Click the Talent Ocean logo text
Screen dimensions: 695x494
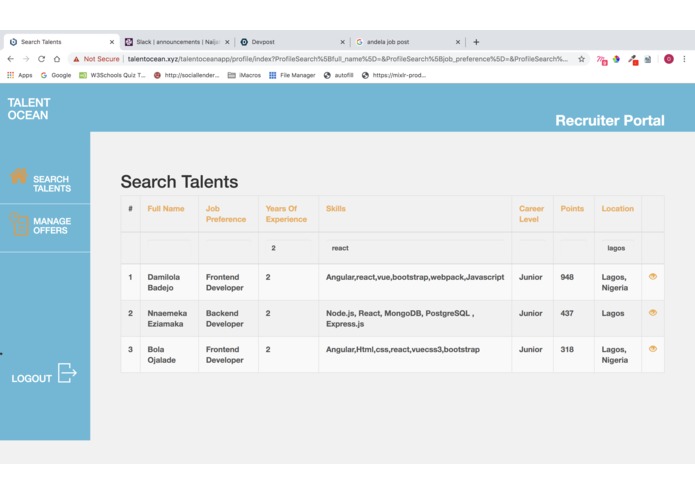click(29, 109)
